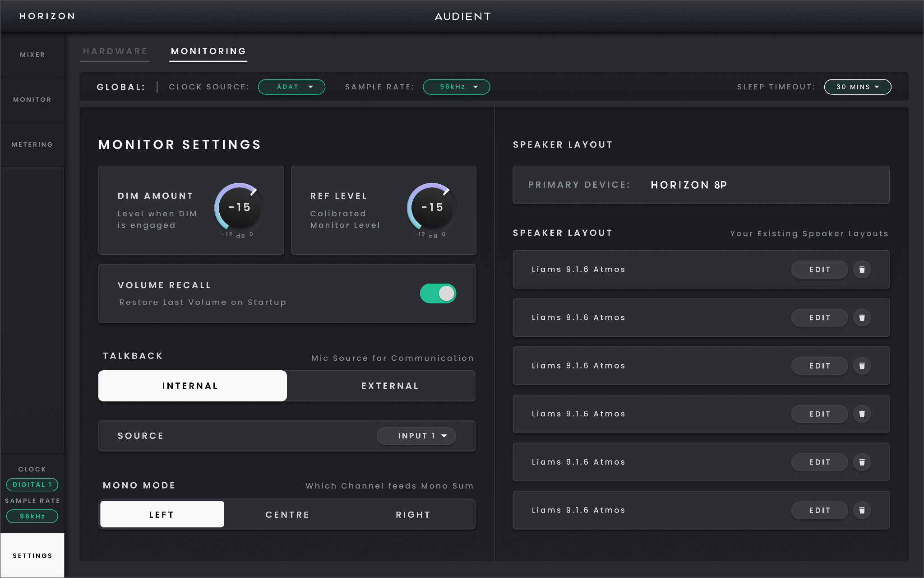Delete the first Liams 9.1.6 Atmos layout
Image resolution: width=924 pixels, height=578 pixels.
point(862,270)
